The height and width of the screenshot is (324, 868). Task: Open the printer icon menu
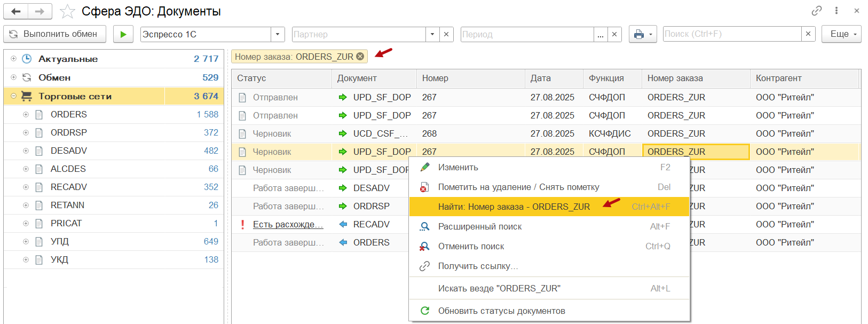[643, 34]
